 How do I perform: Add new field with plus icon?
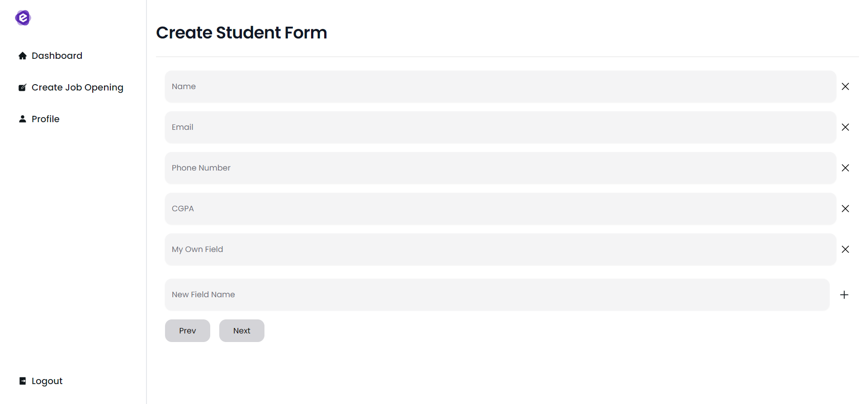click(844, 295)
